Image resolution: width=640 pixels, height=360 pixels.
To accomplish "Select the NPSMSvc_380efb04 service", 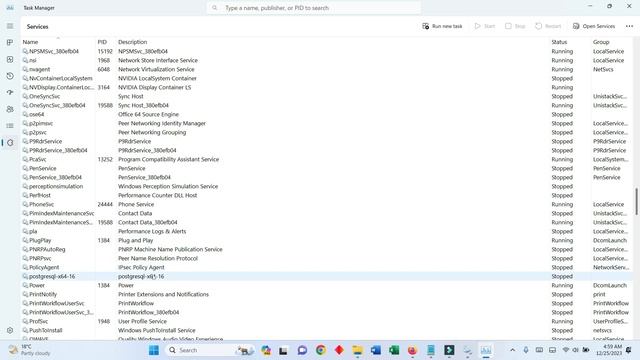I will (x=327, y=51).
